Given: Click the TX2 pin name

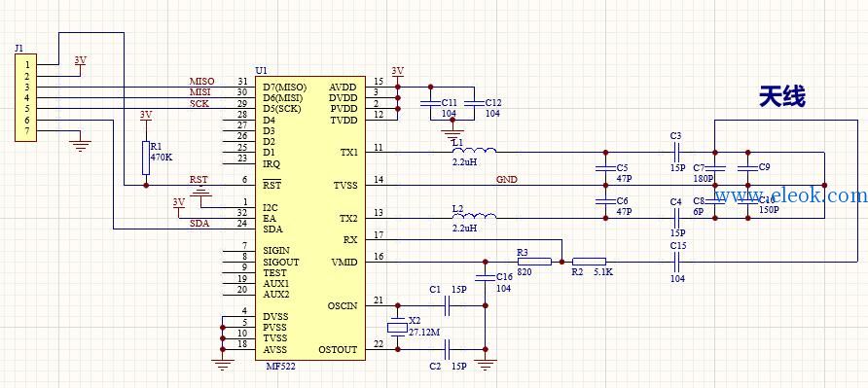Looking at the screenshot, I should 348,218.
